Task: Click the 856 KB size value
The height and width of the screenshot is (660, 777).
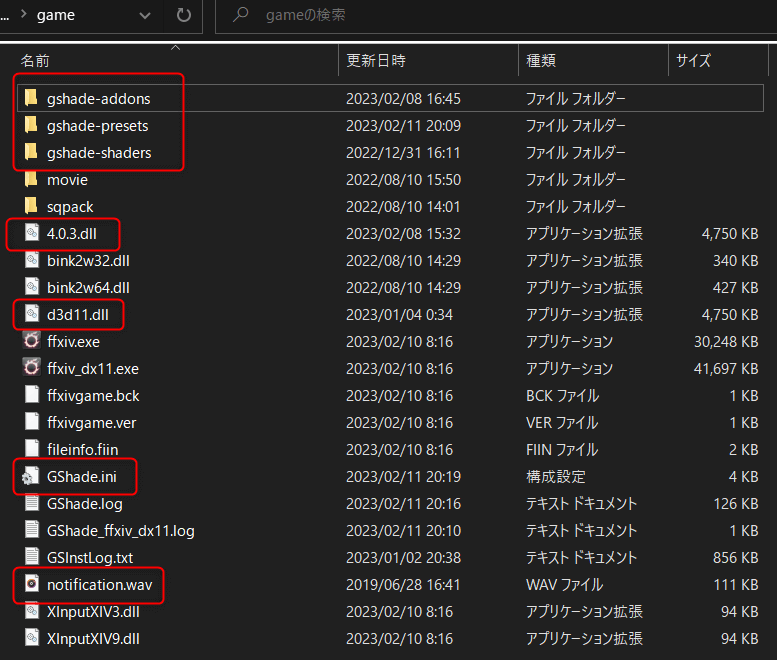Action: click(x=736, y=557)
